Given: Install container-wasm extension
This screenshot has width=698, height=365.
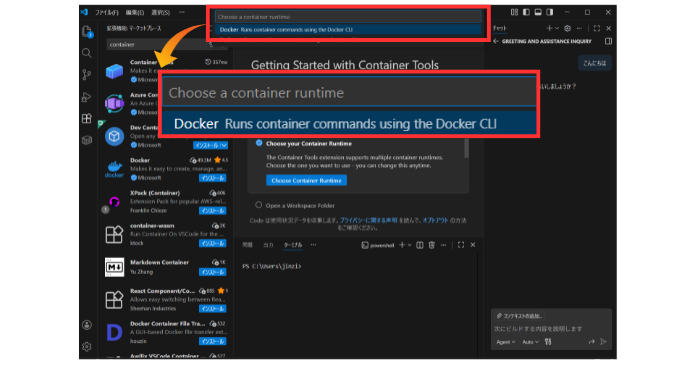Looking at the screenshot, I should point(213,243).
